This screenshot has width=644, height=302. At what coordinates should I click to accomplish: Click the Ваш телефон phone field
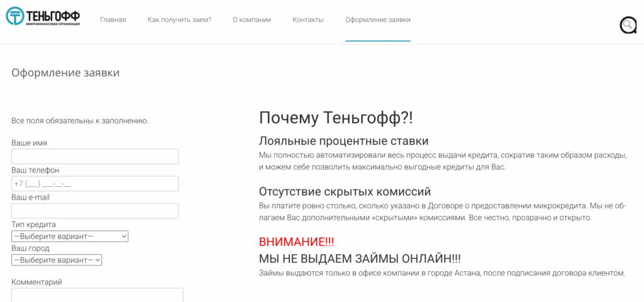pos(95,184)
